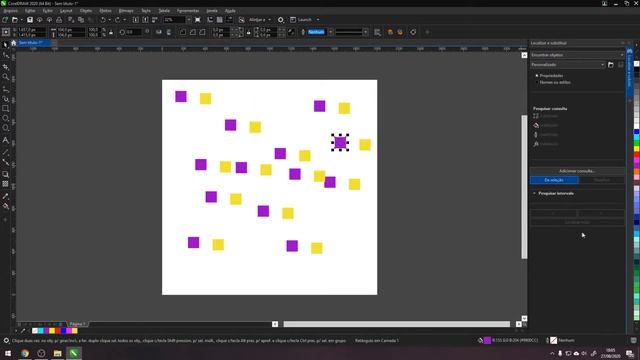Select the Connector tool
Screen dimensions: 640x360
click(5, 162)
